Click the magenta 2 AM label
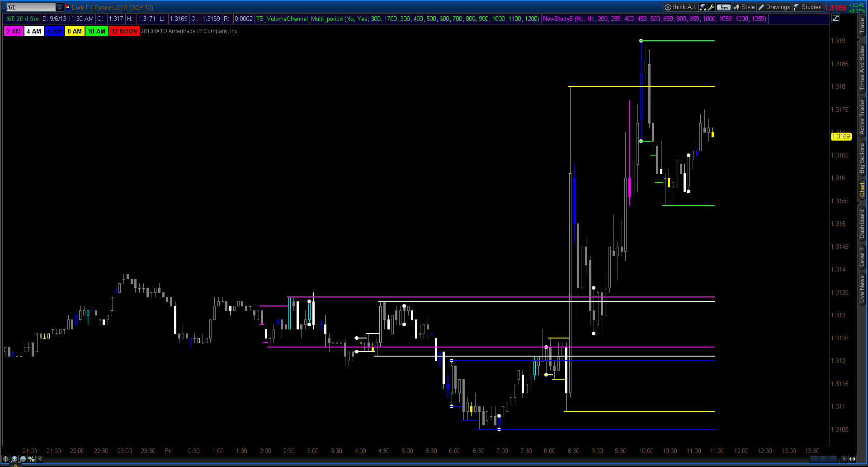This screenshot has width=868, height=467. [x=14, y=31]
